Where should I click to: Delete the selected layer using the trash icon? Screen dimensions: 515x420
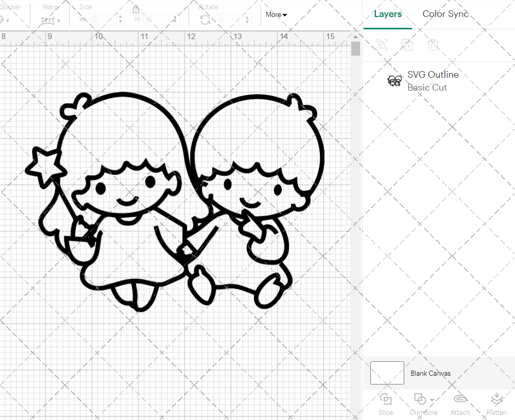tap(434, 45)
